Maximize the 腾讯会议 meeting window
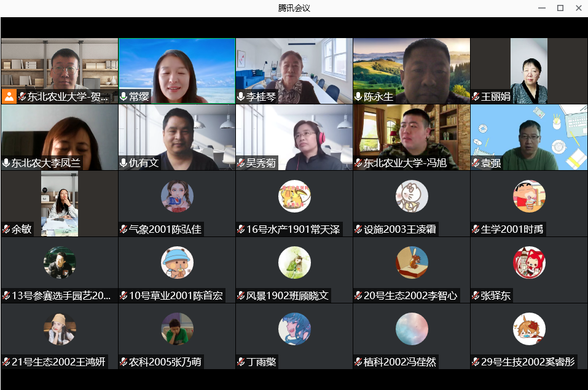This screenshot has width=588, height=390. click(560, 8)
